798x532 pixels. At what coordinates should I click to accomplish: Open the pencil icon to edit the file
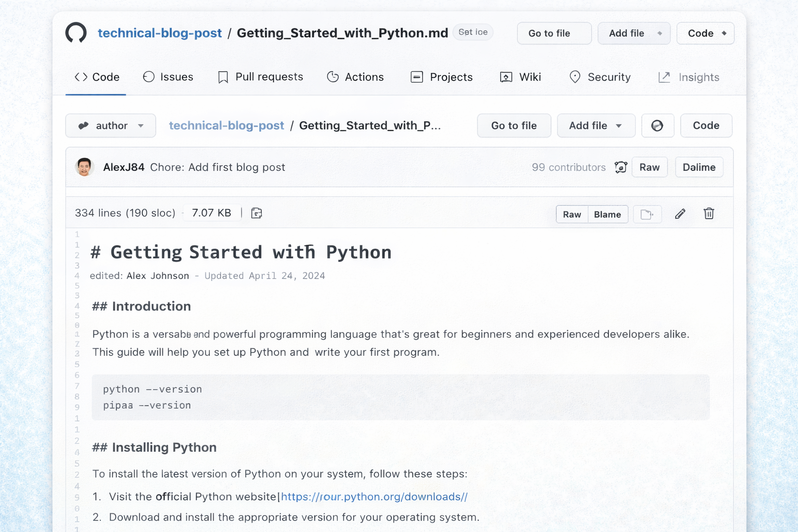pyautogui.click(x=680, y=214)
